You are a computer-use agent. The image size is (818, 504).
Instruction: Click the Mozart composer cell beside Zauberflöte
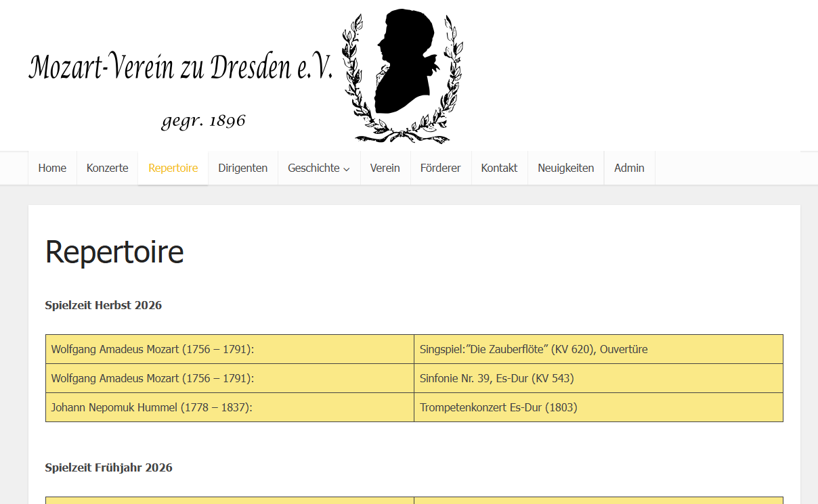click(x=230, y=349)
